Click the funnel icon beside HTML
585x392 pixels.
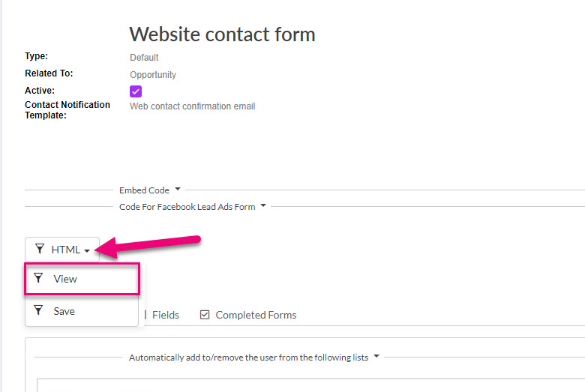click(x=40, y=249)
